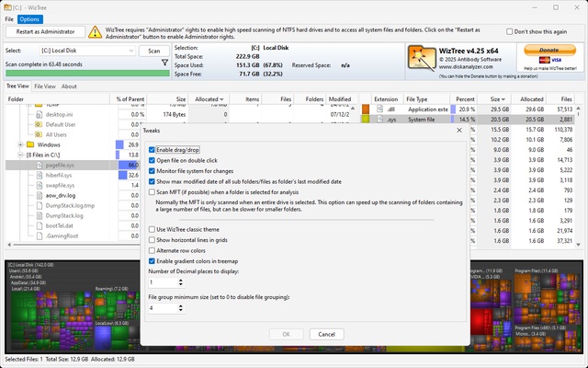Image resolution: width=588 pixels, height=368 pixels.
Task: Enable Use WizTree classic theme
Action: tap(152, 229)
